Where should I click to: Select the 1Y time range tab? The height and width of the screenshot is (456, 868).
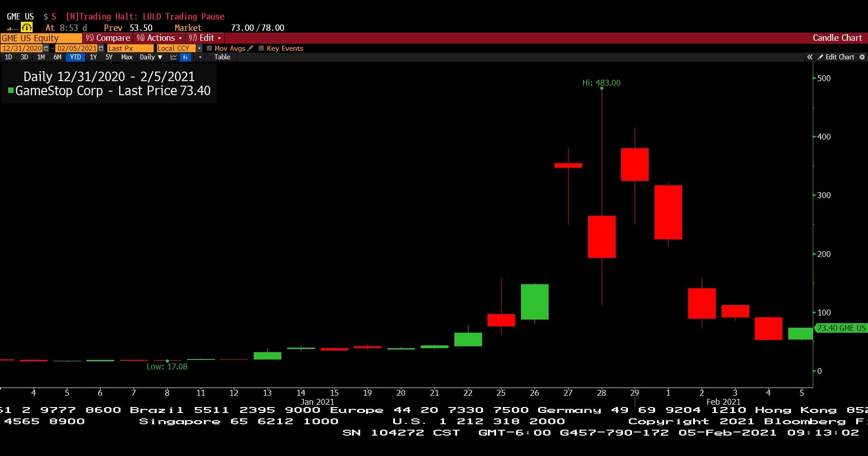point(93,57)
